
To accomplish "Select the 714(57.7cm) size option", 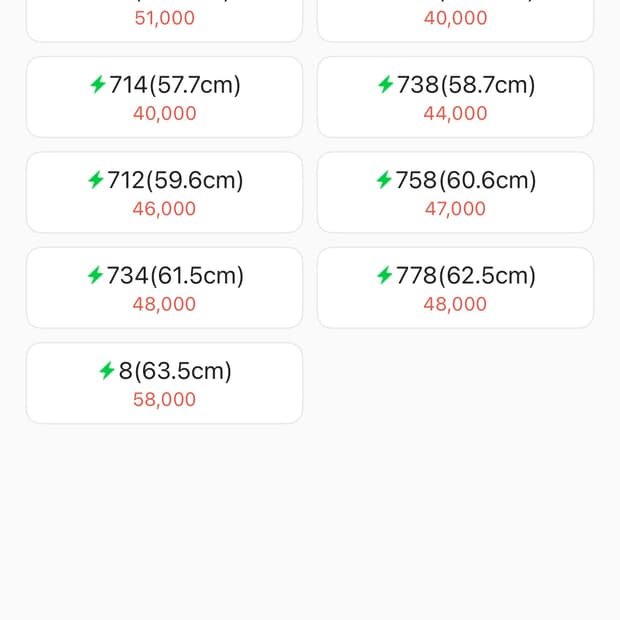I will point(175,85).
